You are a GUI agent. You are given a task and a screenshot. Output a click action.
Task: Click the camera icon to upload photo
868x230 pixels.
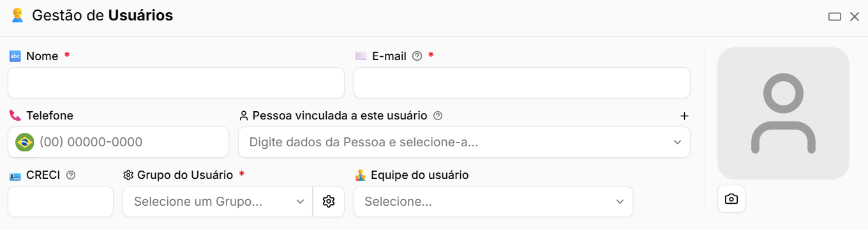pyautogui.click(x=731, y=199)
